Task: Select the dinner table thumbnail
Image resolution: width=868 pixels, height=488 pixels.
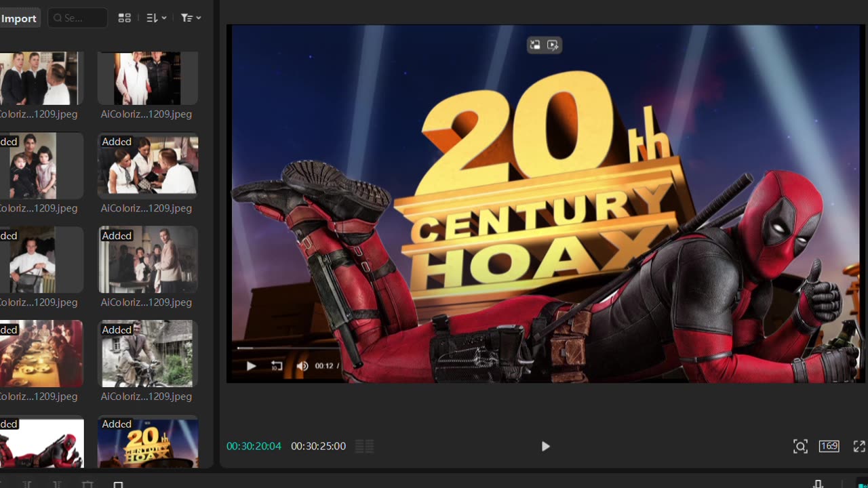Action: (x=41, y=354)
